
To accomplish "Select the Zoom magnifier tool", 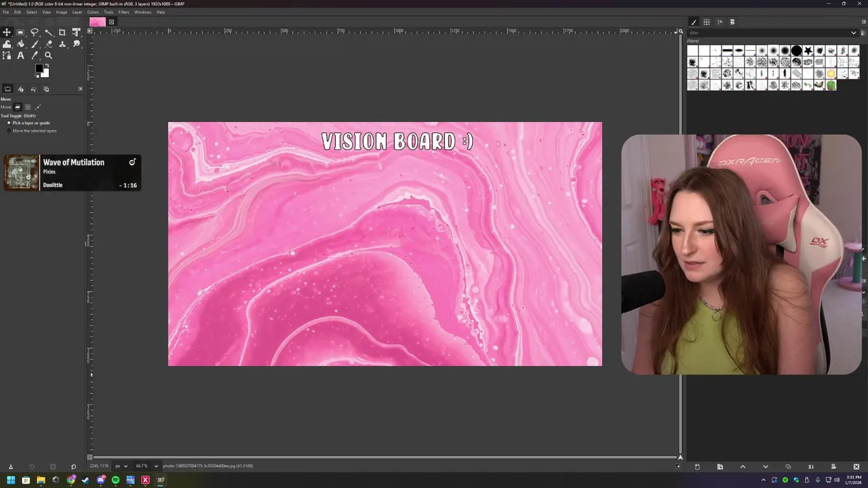I will click(48, 56).
